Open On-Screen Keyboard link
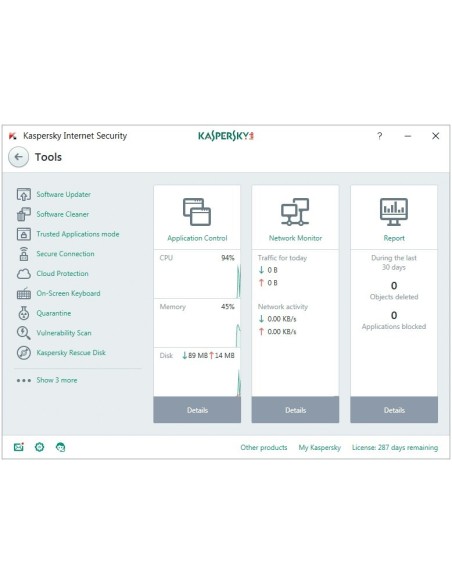 click(69, 293)
